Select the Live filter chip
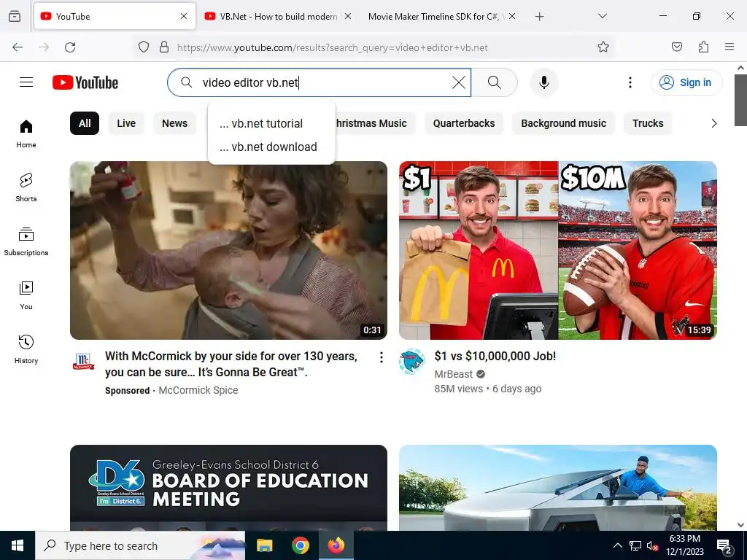The image size is (747, 560). coord(126,123)
